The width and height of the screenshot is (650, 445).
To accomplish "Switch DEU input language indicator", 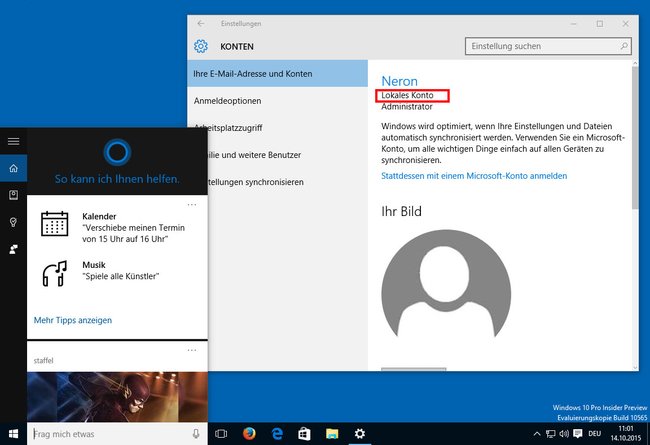I will tap(594, 434).
